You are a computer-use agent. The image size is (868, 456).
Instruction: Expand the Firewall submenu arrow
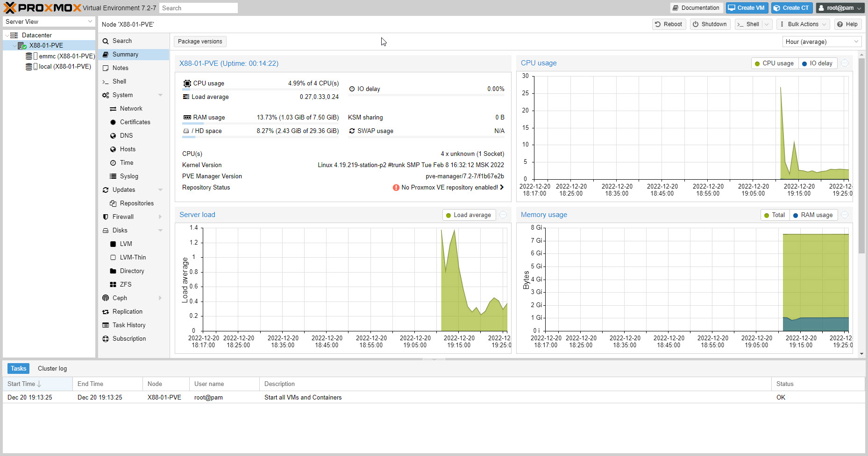(x=160, y=217)
